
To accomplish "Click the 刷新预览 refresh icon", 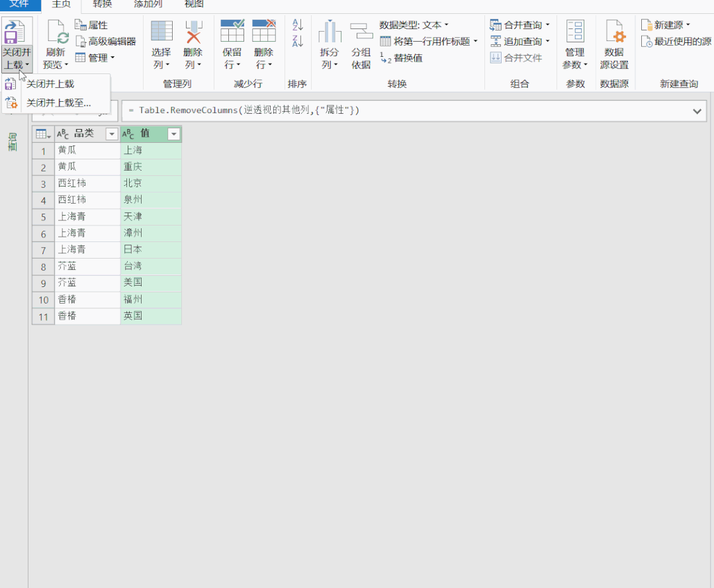I will pyautogui.click(x=58, y=32).
